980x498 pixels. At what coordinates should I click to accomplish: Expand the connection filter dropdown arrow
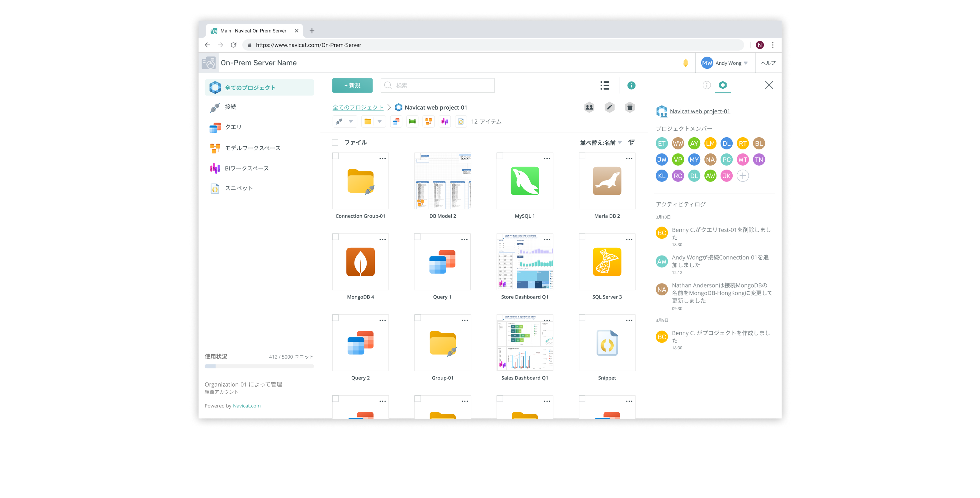(x=351, y=122)
